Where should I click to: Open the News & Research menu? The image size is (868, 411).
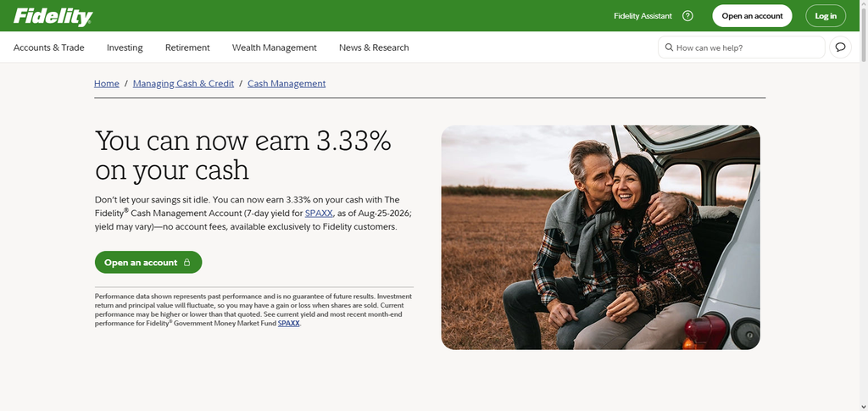(374, 47)
